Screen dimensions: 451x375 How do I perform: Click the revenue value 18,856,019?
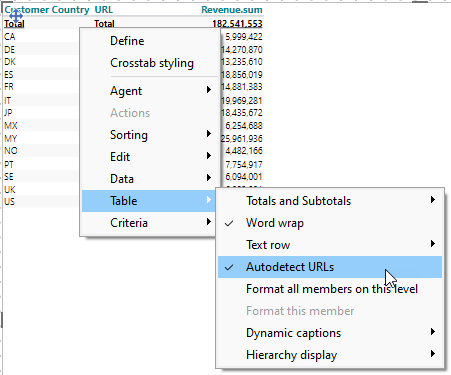coord(242,75)
